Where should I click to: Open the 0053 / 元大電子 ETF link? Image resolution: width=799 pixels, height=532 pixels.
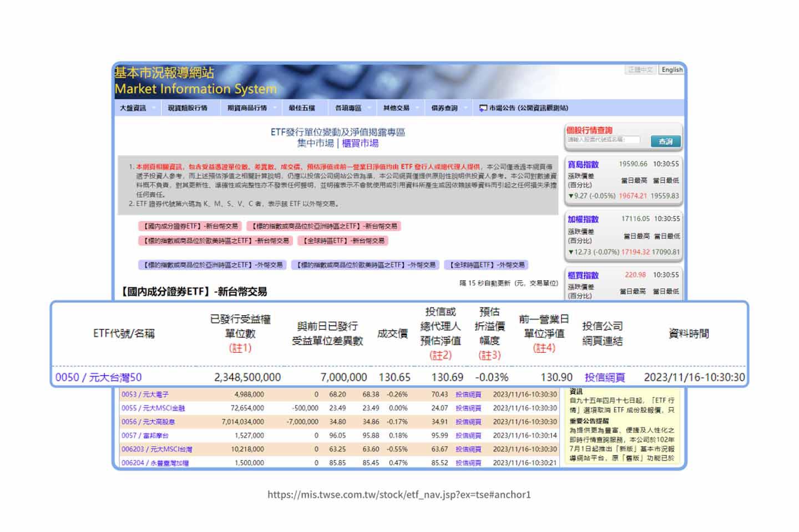tap(145, 394)
